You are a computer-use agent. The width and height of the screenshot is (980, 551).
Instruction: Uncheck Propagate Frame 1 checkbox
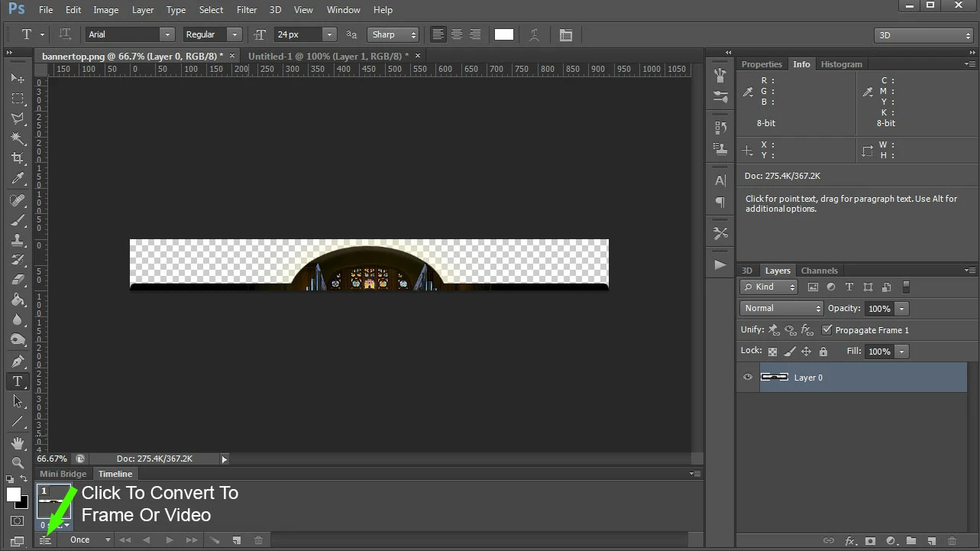(x=826, y=330)
